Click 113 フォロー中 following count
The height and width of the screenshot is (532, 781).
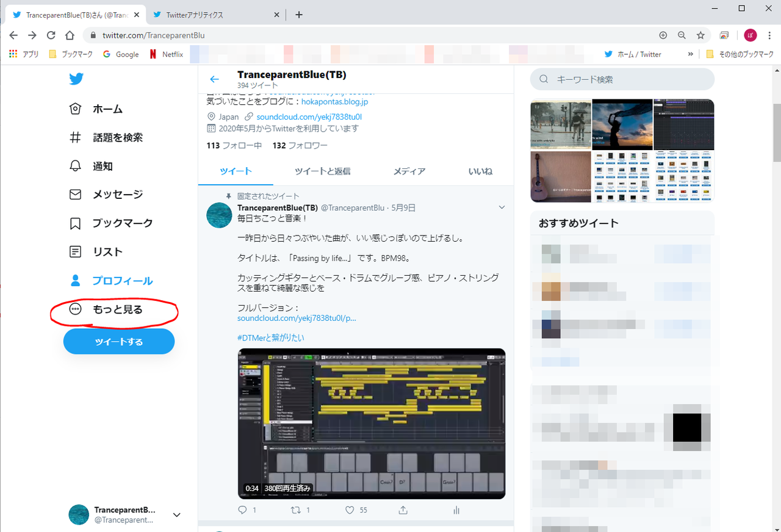(x=234, y=145)
